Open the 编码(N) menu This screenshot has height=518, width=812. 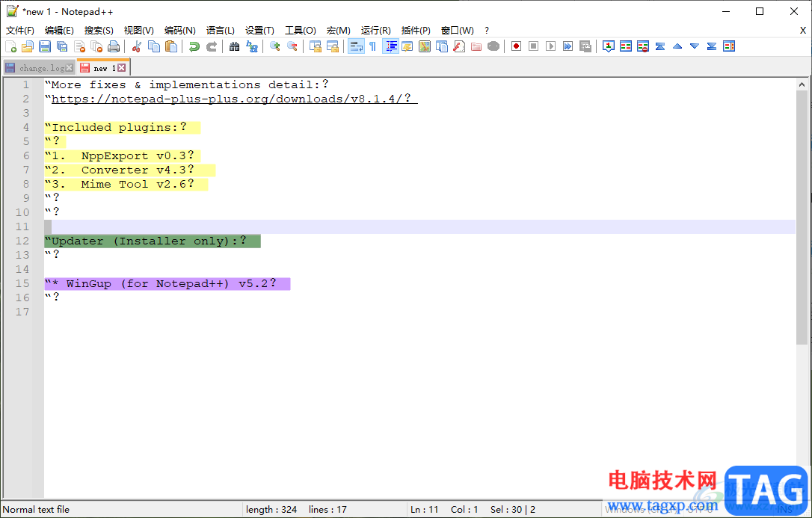tap(179, 31)
